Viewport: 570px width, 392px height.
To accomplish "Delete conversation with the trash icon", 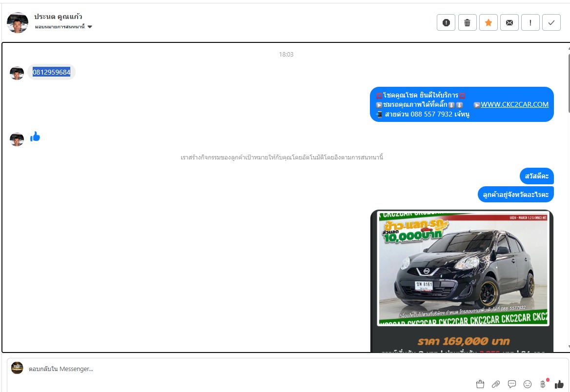I will (467, 22).
